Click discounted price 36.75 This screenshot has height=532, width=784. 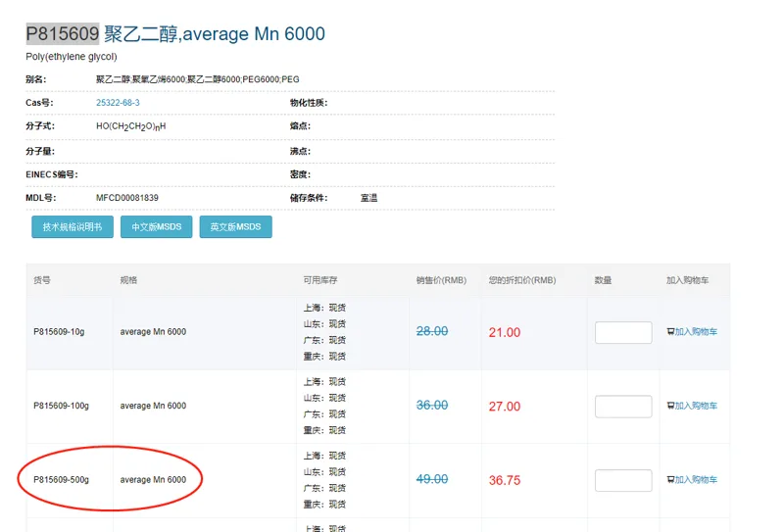[x=505, y=480]
